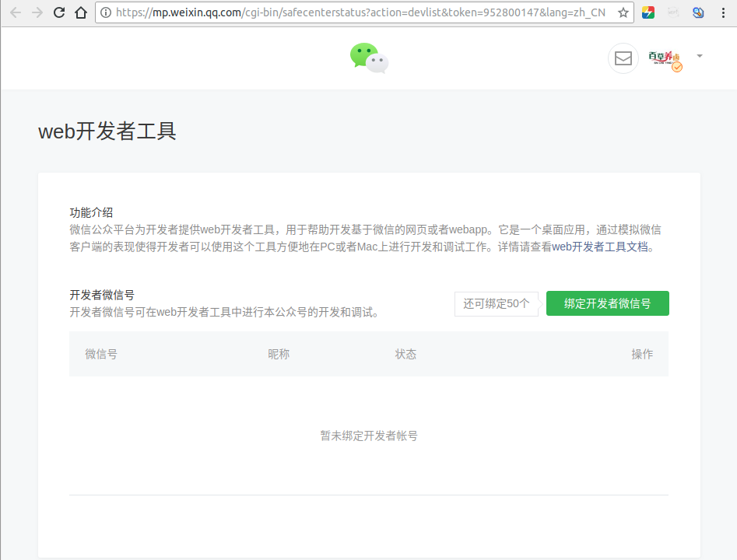Expand the account dropdown arrow

(x=700, y=56)
